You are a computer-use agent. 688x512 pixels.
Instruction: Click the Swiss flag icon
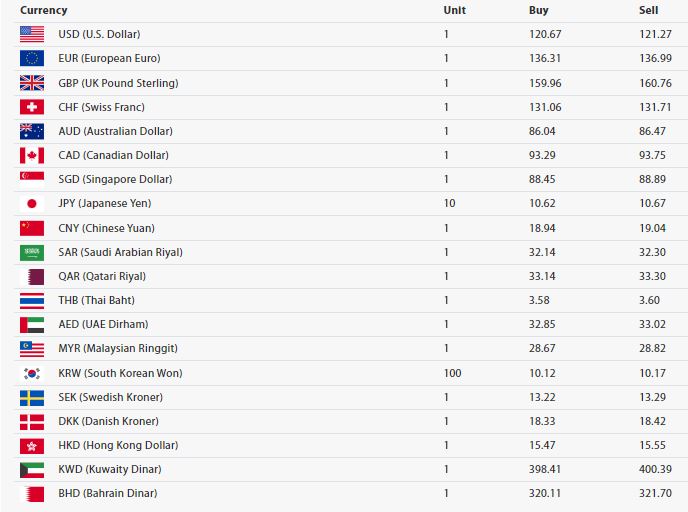point(32,107)
